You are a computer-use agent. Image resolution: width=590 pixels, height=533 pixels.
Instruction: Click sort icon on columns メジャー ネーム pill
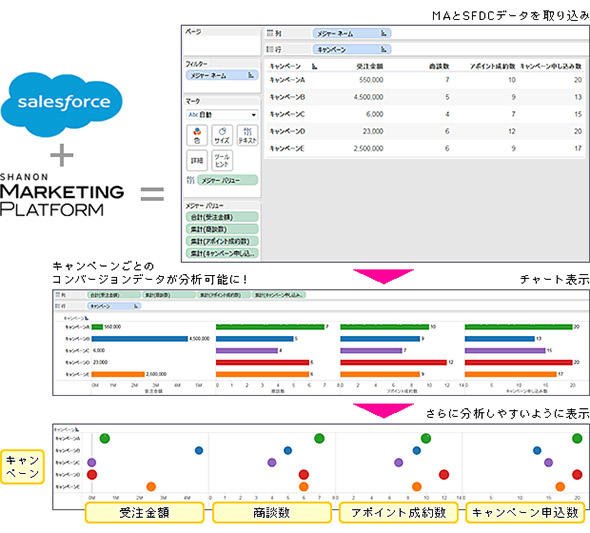tap(383, 33)
